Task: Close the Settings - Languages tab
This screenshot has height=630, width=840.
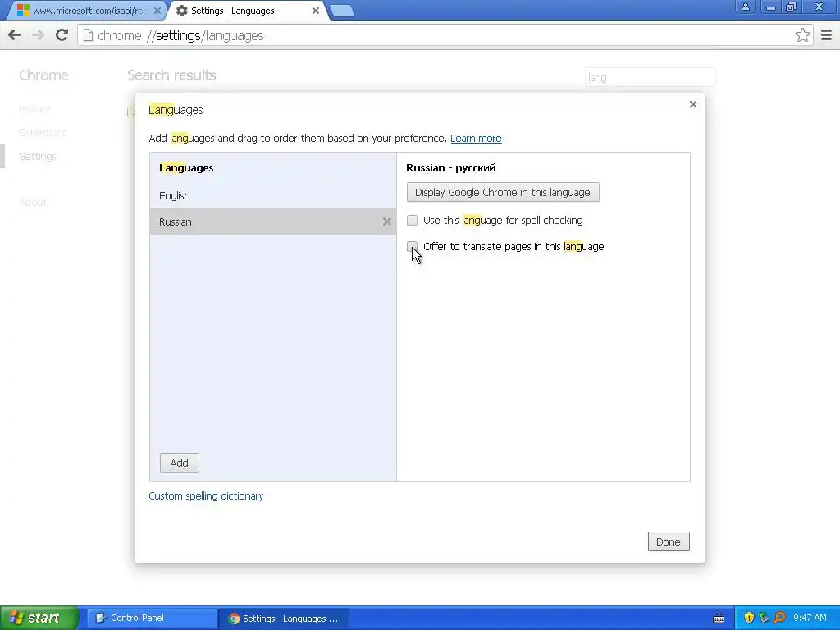Action: coord(316,11)
